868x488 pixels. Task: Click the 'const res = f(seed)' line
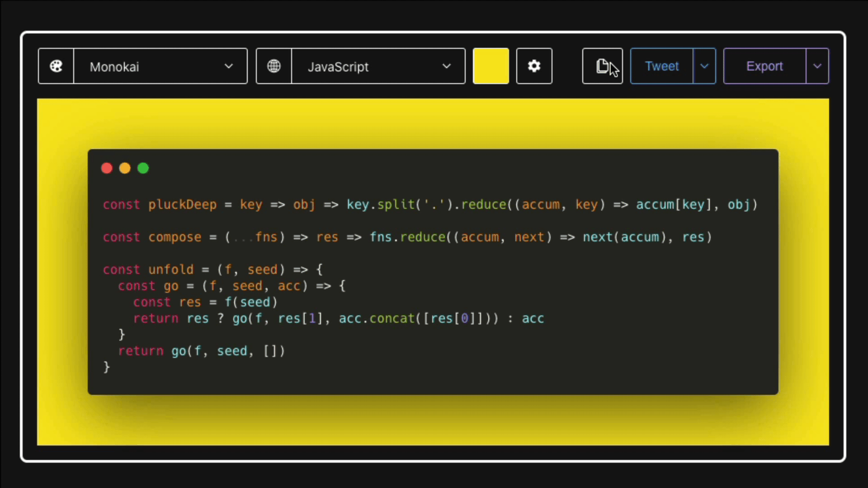click(x=205, y=302)
